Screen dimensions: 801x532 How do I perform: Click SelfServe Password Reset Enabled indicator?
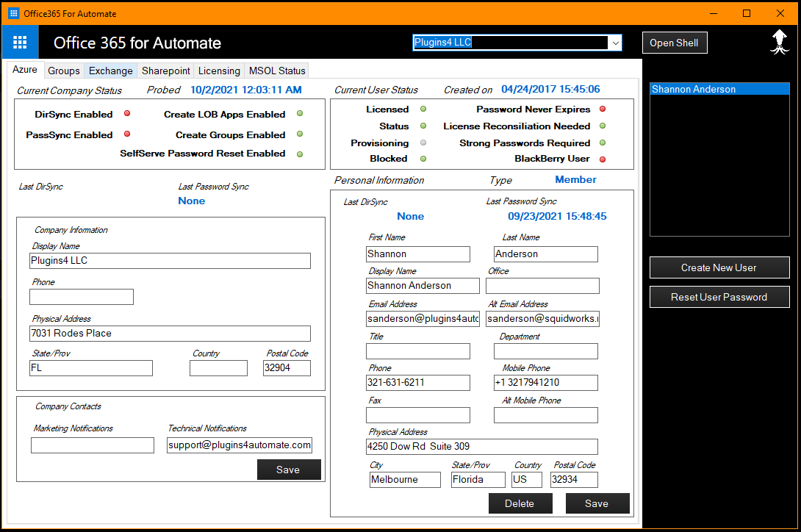point(300,154)
